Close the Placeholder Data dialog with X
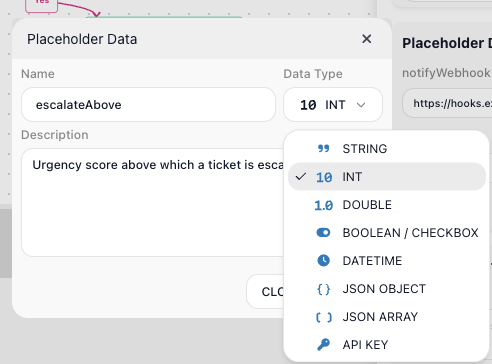The height and width of the screenshot is (364, 492). coord(366,39)
